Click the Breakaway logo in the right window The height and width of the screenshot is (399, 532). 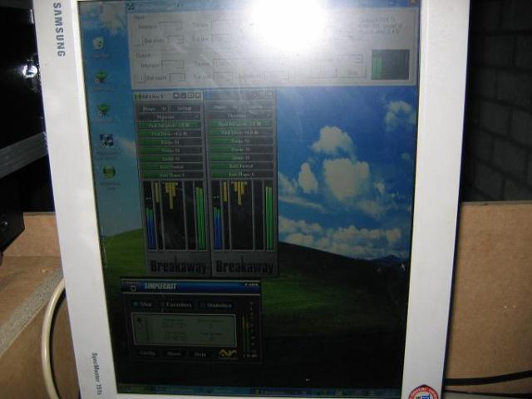point(244,267)
